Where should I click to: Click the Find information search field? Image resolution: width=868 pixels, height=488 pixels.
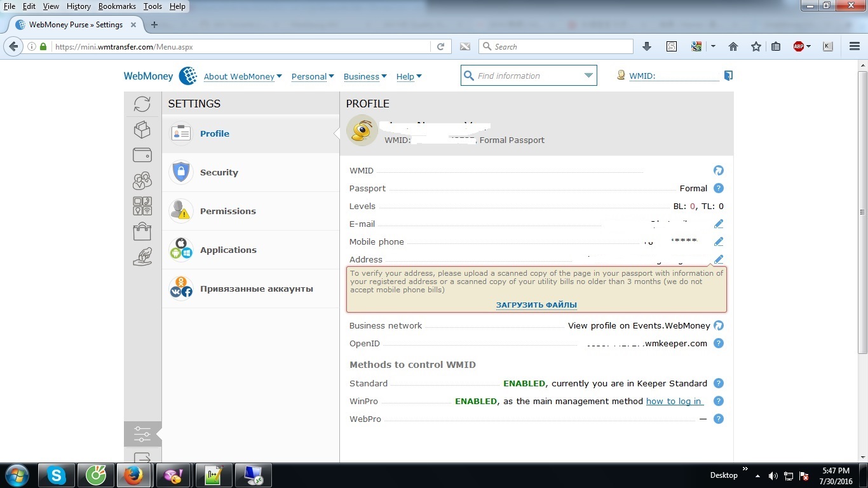click(529, 76)
